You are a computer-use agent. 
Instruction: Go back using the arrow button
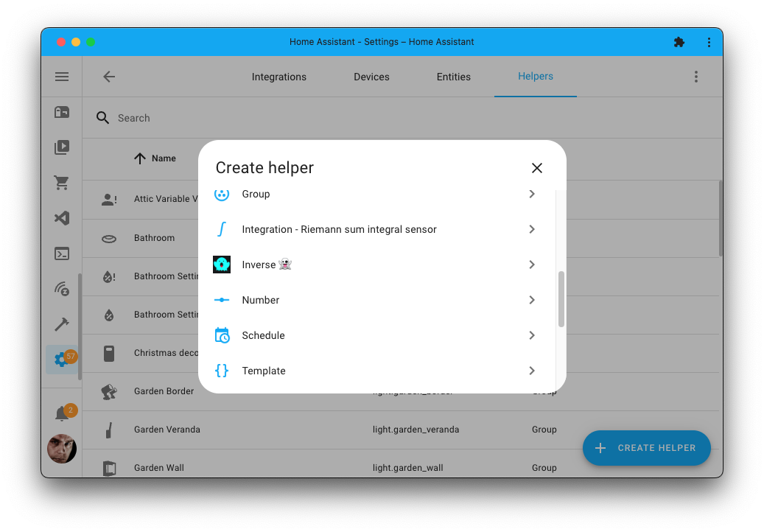click(x=109, y=77)
